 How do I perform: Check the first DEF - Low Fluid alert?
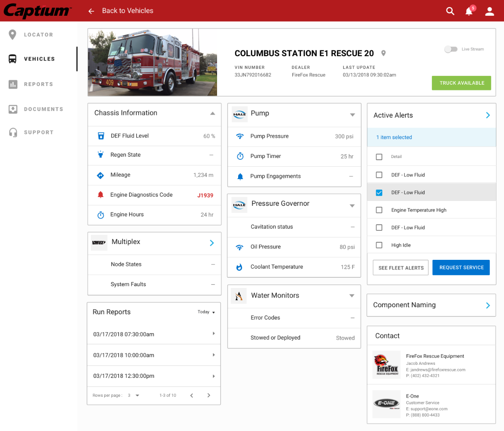click(x=379, y=175)
